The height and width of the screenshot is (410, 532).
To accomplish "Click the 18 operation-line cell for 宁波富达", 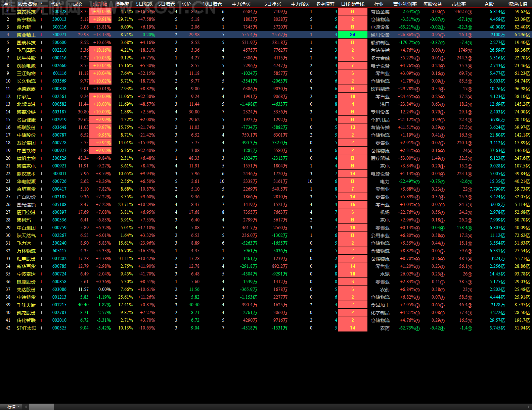I will click(x=353, y=274).
